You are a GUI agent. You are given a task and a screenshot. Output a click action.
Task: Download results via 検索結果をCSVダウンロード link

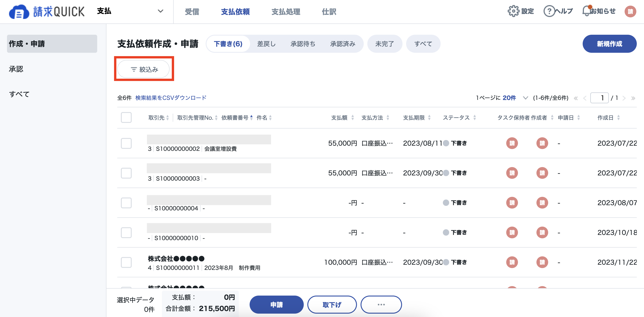(x=171, y=98)
